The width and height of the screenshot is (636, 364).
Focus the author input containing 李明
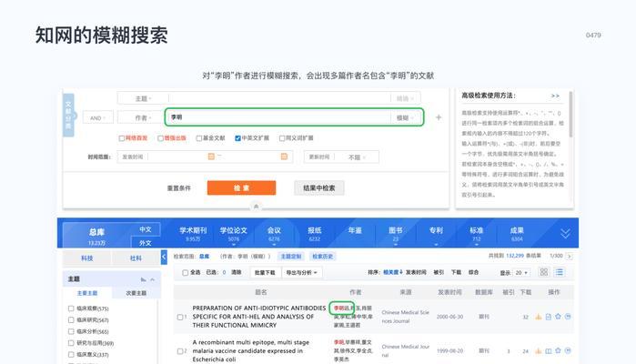click(x=279, y=117)
